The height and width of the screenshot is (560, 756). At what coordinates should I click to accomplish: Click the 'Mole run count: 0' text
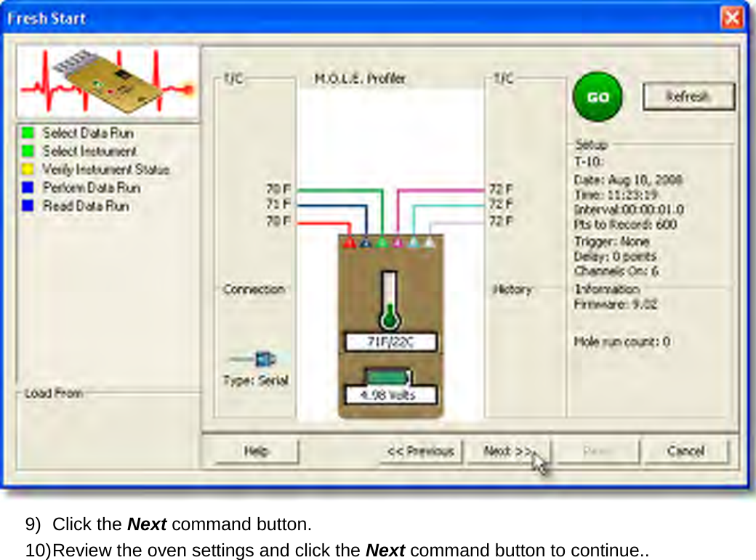(622, 342)
